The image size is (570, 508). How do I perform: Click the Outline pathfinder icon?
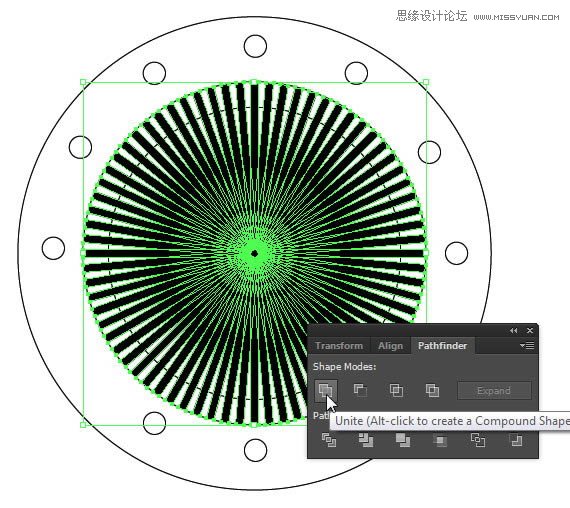[478, 440]
